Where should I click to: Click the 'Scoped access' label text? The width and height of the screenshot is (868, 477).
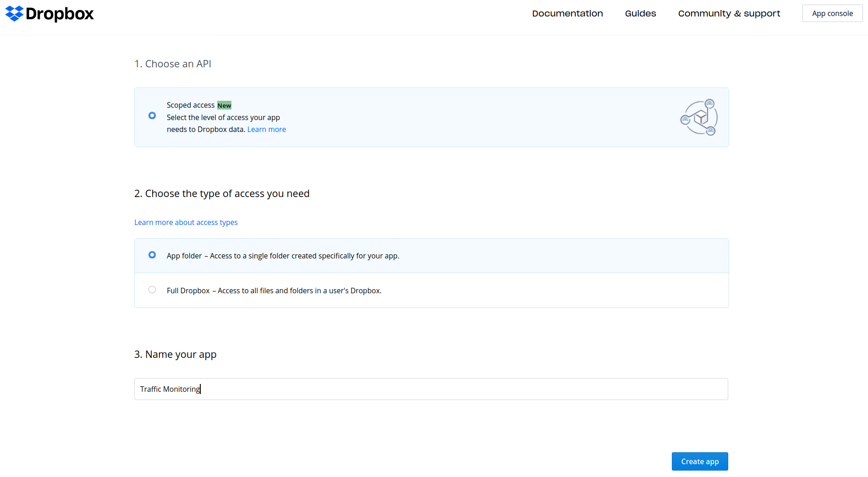[191, 105]
